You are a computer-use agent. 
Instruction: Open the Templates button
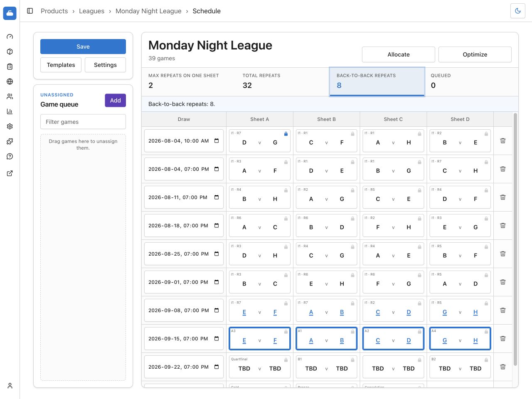61,65
